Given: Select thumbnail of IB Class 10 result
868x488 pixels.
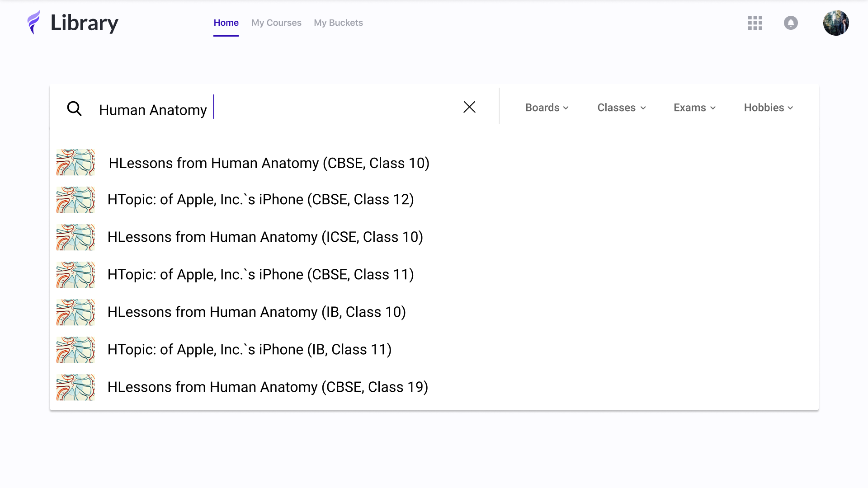Looking at the screenshot, I should point(75,312).
